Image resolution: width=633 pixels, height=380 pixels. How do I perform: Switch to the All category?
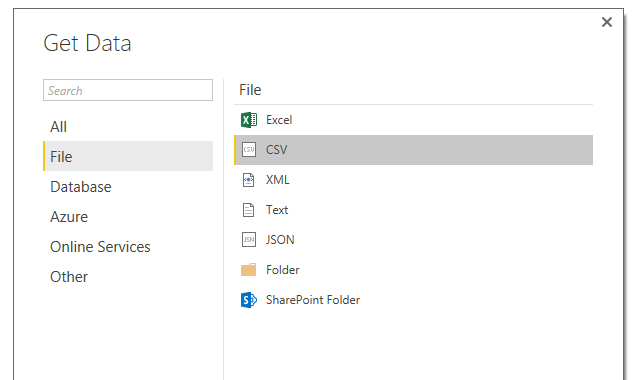(x=59, y=127)
